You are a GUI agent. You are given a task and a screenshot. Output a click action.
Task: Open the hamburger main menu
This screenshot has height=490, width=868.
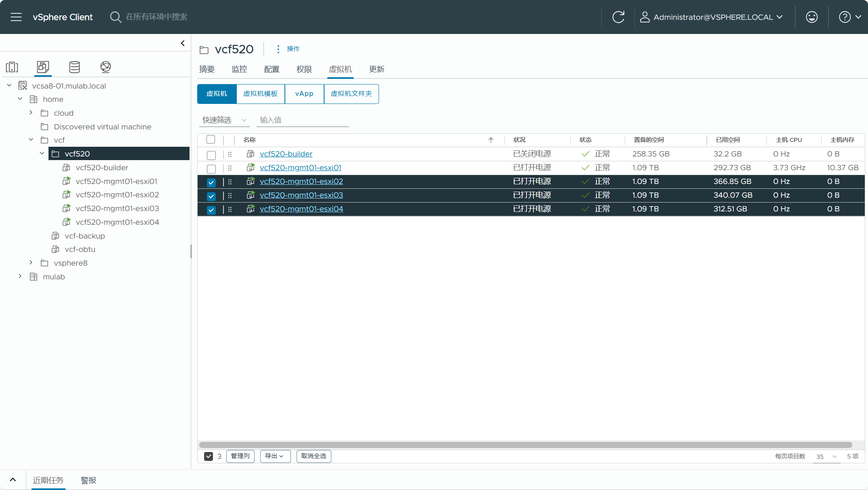point(16,17)
